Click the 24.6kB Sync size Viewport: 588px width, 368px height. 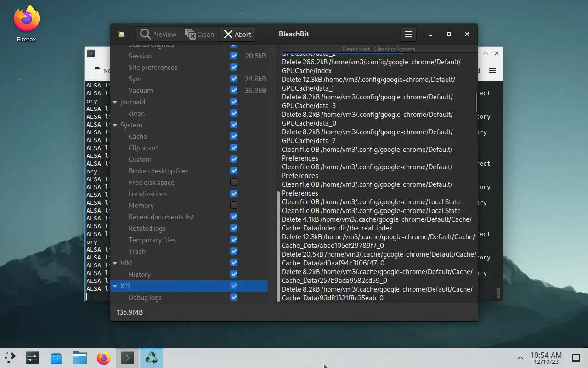[x=255, y=79]
